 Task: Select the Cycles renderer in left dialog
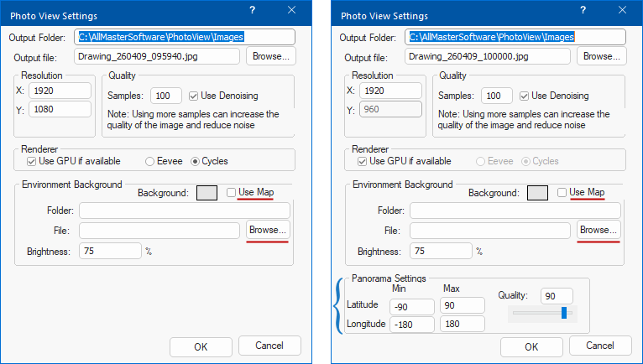click(x=196, y=161)
